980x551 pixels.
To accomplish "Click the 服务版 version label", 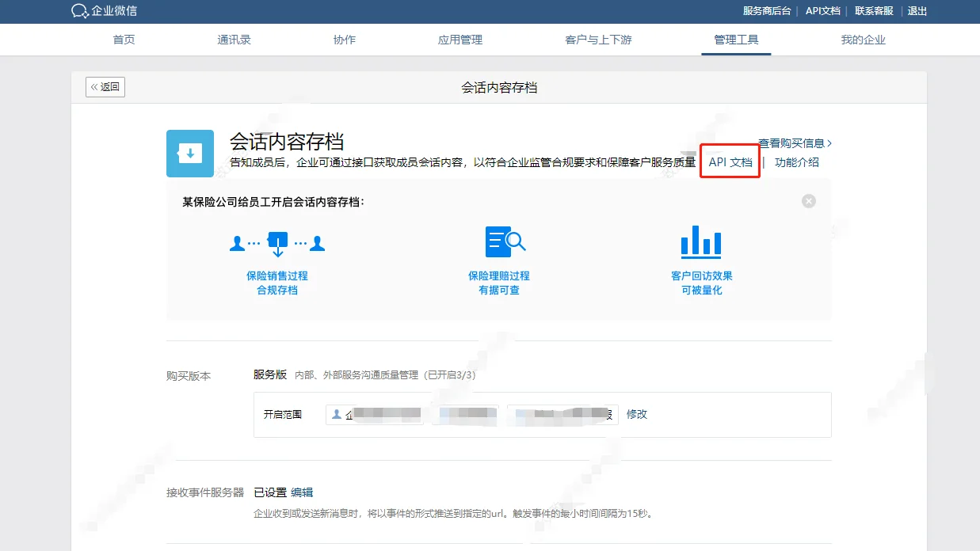I will [x=270, y=374].
